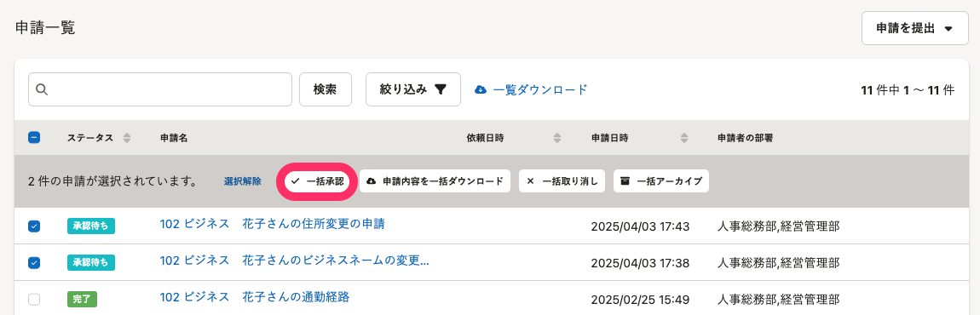Click the 選択解除 link
The image size is (980, 315).
pos(243,181)
